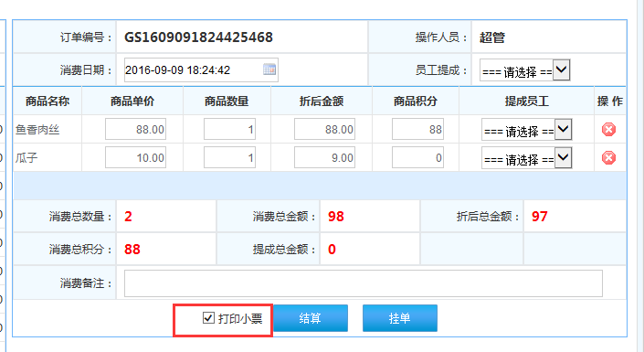Click the 提成总金额 label

[x=284, y=250]
